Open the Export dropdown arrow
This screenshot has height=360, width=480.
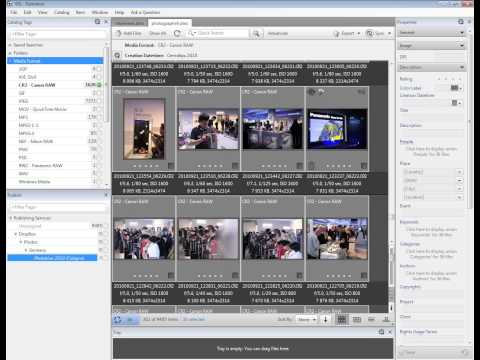point(359,33)
